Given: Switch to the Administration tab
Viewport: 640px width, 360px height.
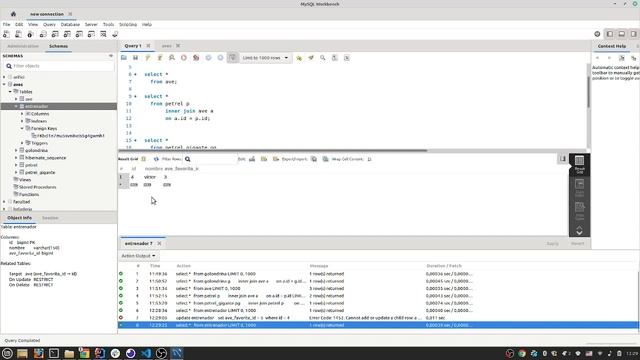Looking at the screenshot, I should pyautogui.click(x=23, y=46).
